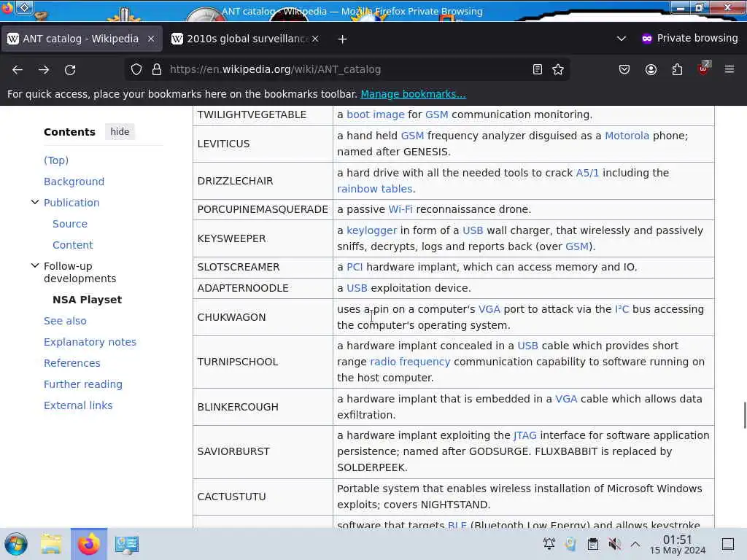This screenshot has width=747, height=560.
Task: Go to Explanatory notes section
Action: [x=90, y=342]
